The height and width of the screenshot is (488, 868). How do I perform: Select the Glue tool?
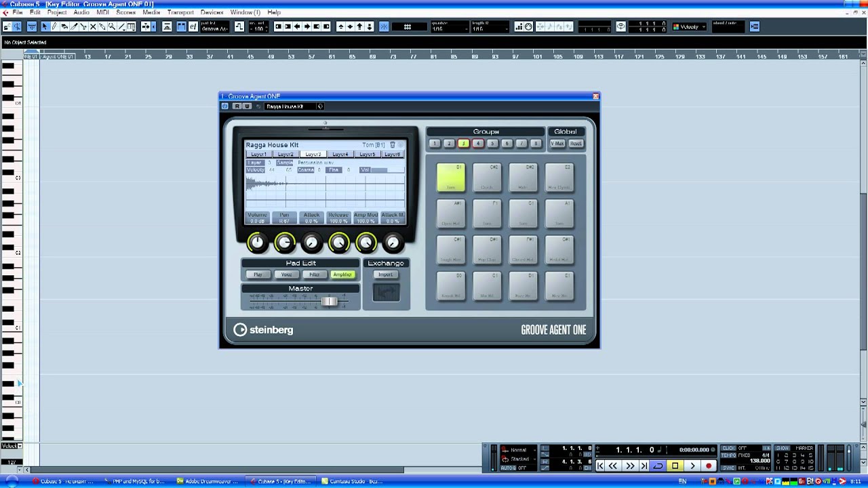[102, 26]
